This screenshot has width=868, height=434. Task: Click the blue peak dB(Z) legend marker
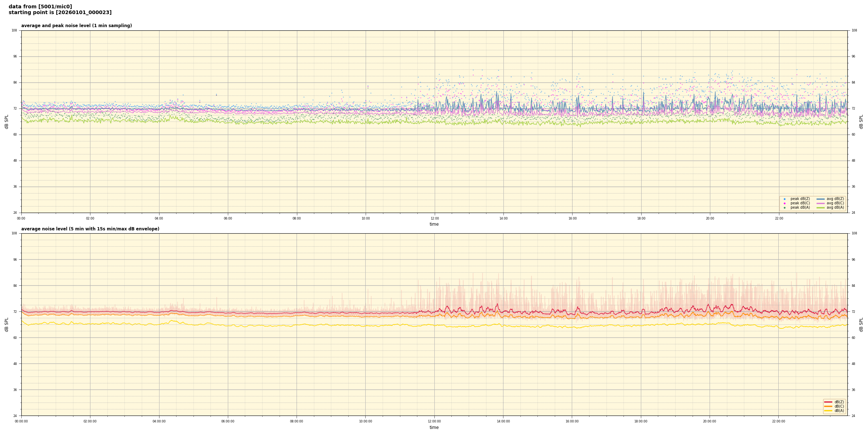[784, 199]
